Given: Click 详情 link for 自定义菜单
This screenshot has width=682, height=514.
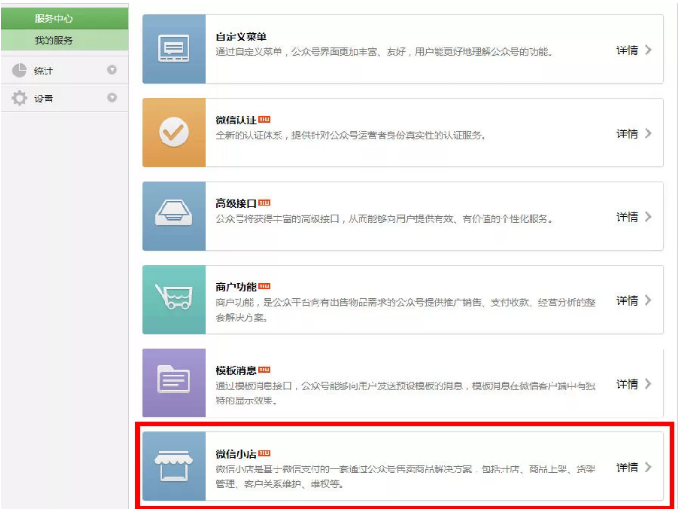Looking at the screenshot, I should tap(627, 50).
